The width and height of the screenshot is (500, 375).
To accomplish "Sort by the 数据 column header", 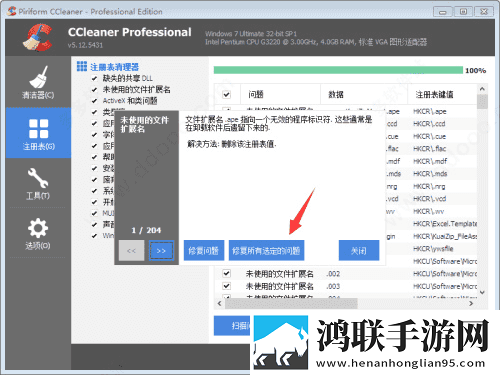I will point(336,95).
